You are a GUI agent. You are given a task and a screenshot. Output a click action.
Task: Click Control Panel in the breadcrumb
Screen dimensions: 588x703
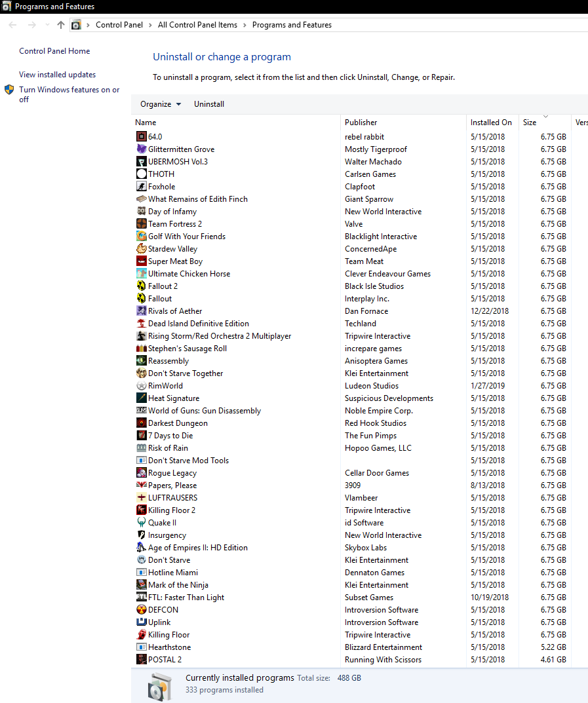(119, 25)
